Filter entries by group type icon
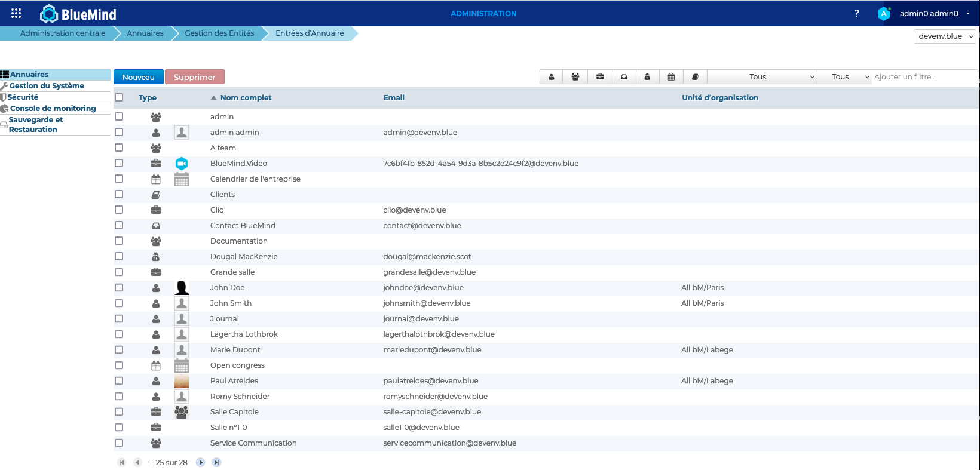Viewport: 980px width, 470px height. coord(575,77)
